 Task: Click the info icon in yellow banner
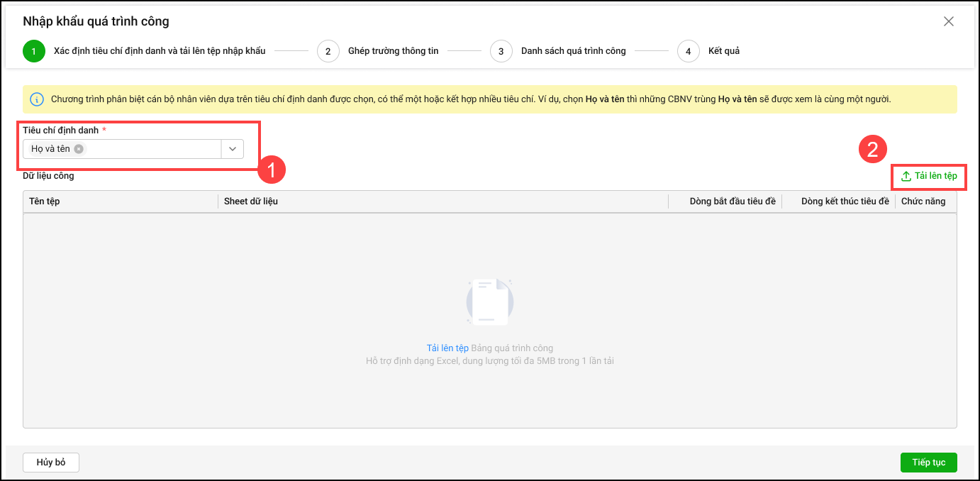click(37, 99)
